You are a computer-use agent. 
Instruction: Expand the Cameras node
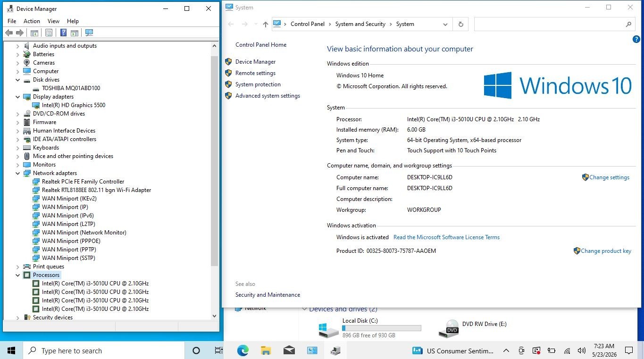(x=18, y=63)
